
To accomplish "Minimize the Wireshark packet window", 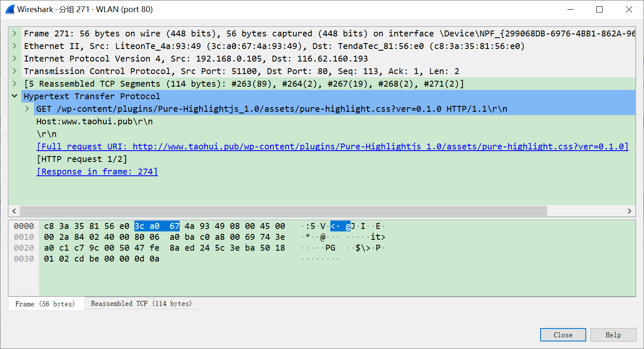I will point(570,9).
